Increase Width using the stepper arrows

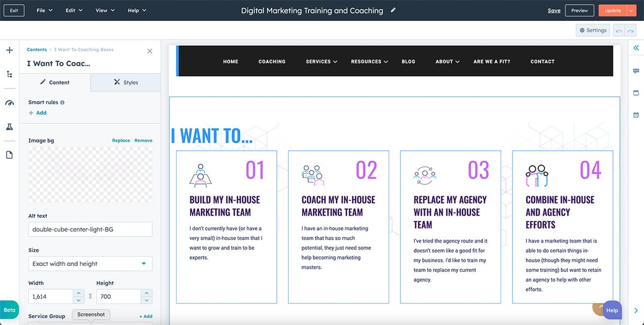[x=78, y=294]
